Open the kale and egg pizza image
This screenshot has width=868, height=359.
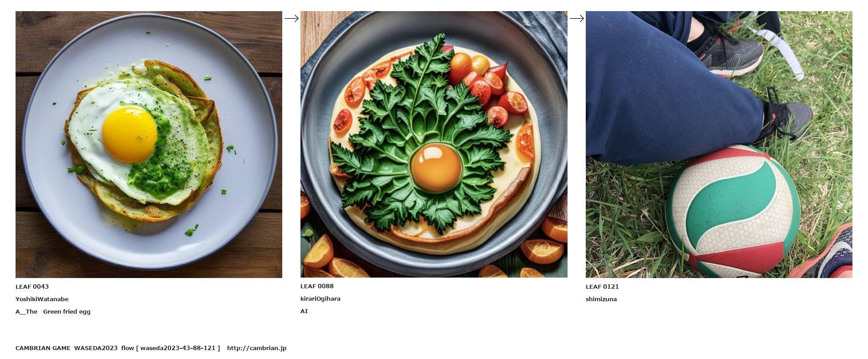click(x=433, y=144)
